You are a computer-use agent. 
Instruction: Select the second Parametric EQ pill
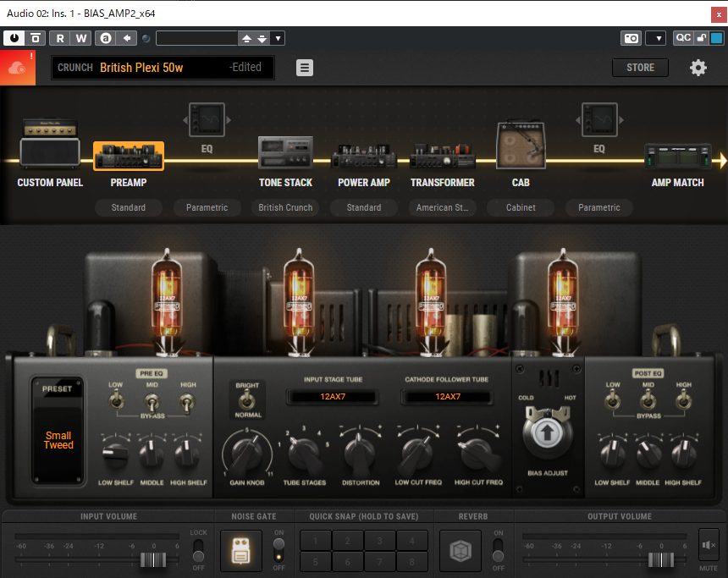(x=599, y=207)
